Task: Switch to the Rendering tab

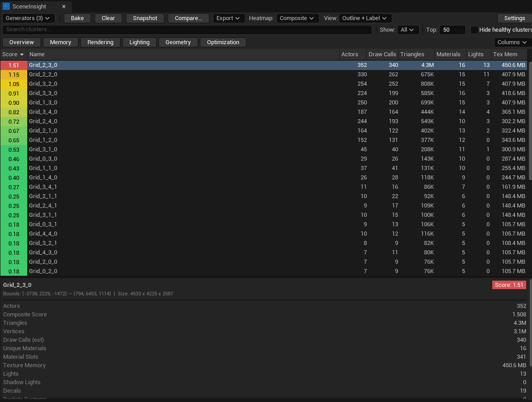Action: (x=100, y=42)
